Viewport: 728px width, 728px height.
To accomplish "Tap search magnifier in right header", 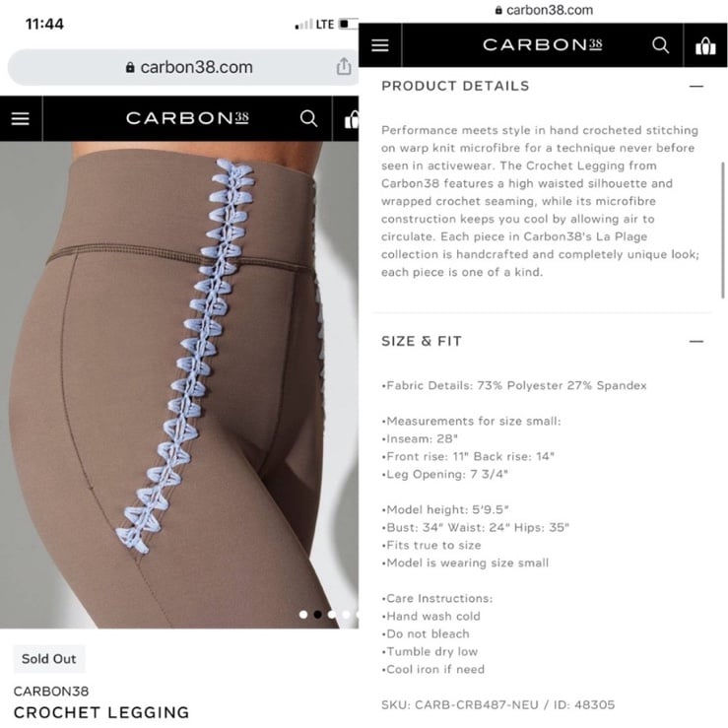I will point(660,45).
